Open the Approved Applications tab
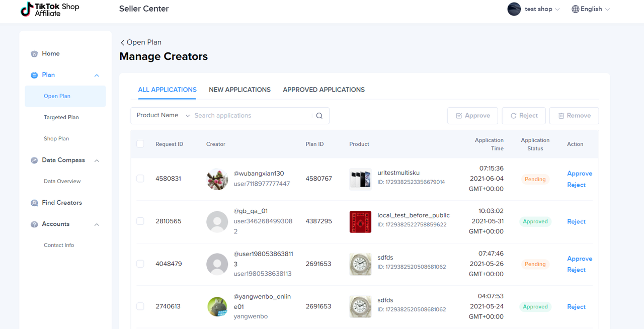 (324, 90)
